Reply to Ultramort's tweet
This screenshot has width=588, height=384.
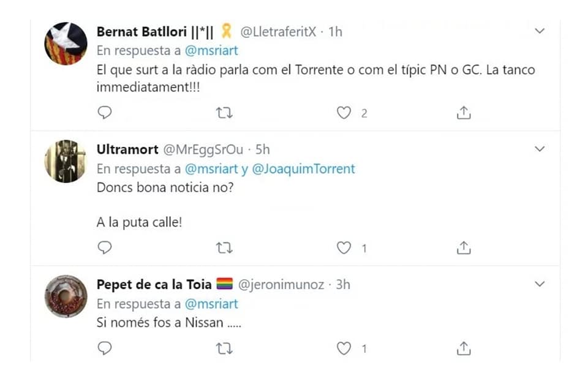pos(105,247)
